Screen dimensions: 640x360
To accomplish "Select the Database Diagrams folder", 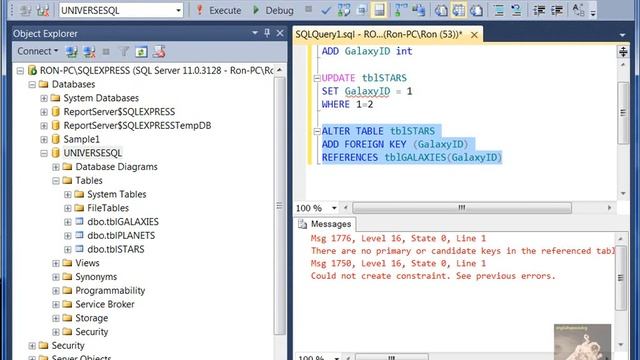I will pos(116,167).
